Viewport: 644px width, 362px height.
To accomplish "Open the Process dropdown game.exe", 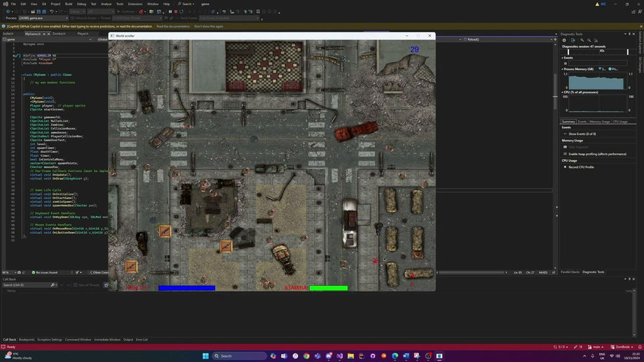I will click(43, 18).
